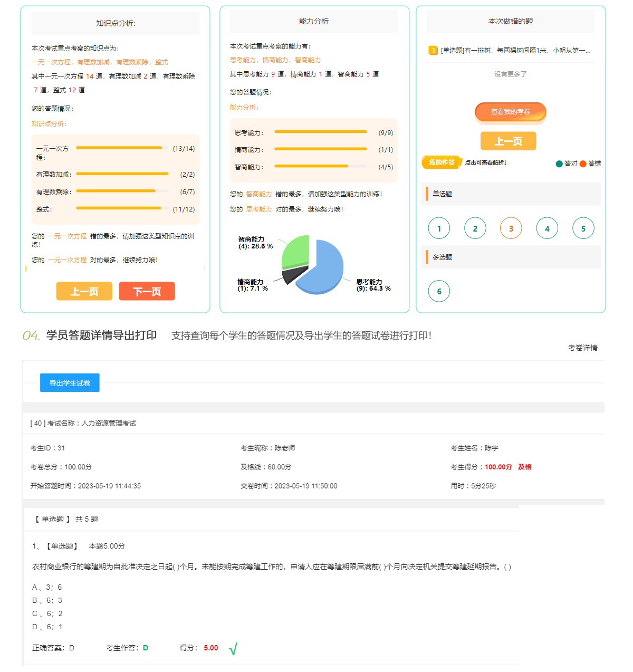Click the green check mark icon
The image size is (633, 672).
(x=233, y=648)
